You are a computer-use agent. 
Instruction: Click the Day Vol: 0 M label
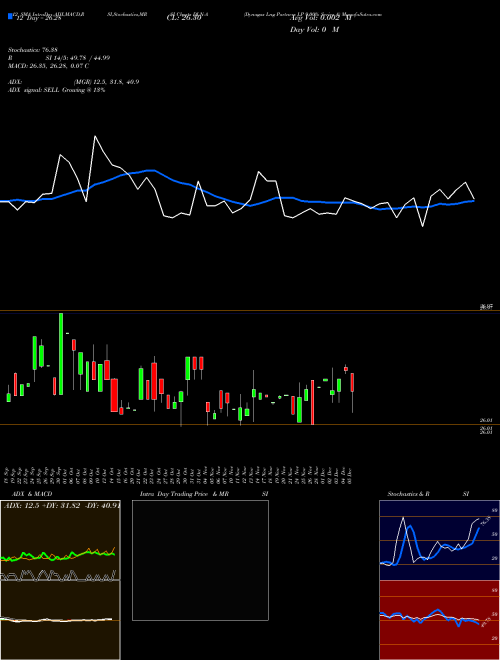314,30
